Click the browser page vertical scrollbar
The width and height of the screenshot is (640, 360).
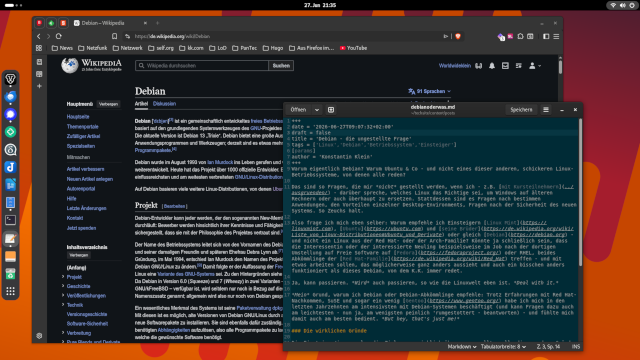[x=560, y=67]
